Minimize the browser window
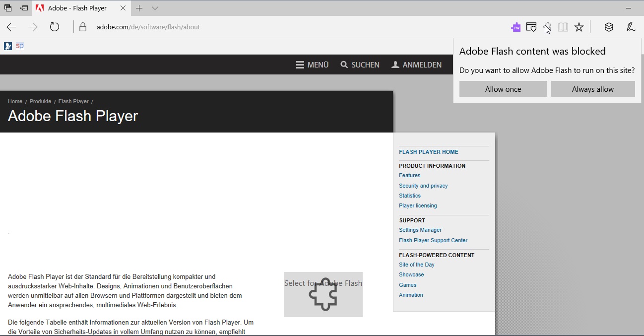Screen dimensions: 644x336 [629, 8]
